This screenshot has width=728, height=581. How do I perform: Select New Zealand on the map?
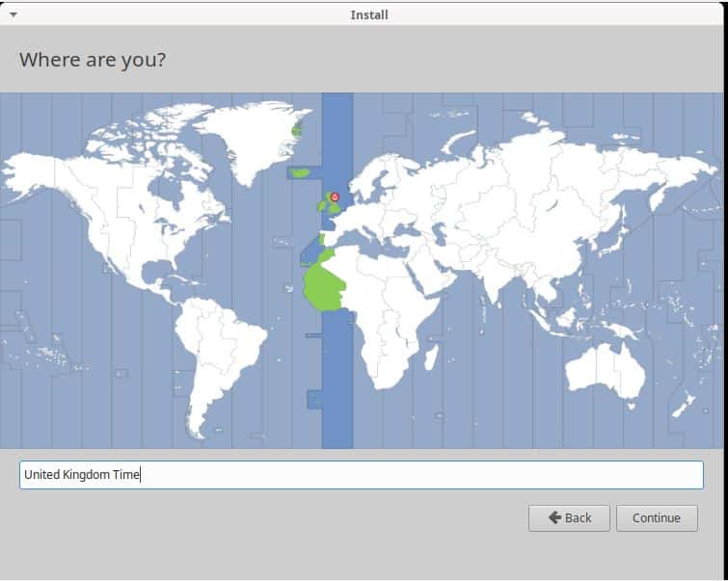(685, 405)
